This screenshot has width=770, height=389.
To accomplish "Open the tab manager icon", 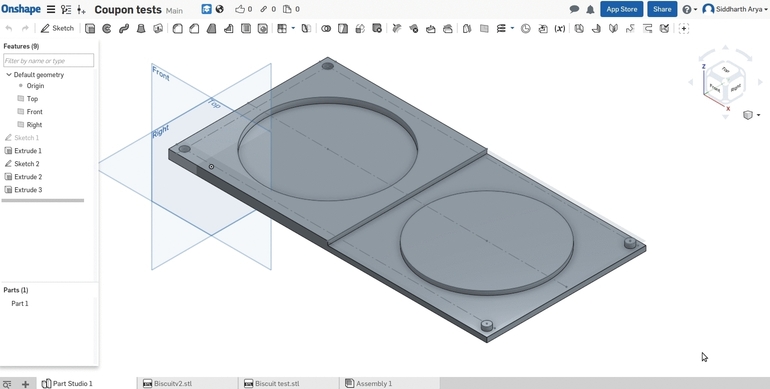I will (x=7, y=384).
